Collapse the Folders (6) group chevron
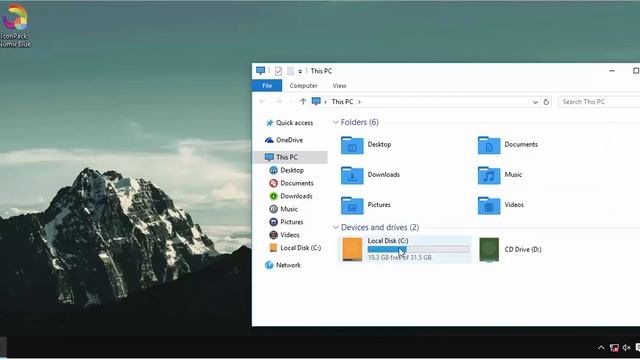The height and width of the screenshot is (360, 640). click(336, 122)
